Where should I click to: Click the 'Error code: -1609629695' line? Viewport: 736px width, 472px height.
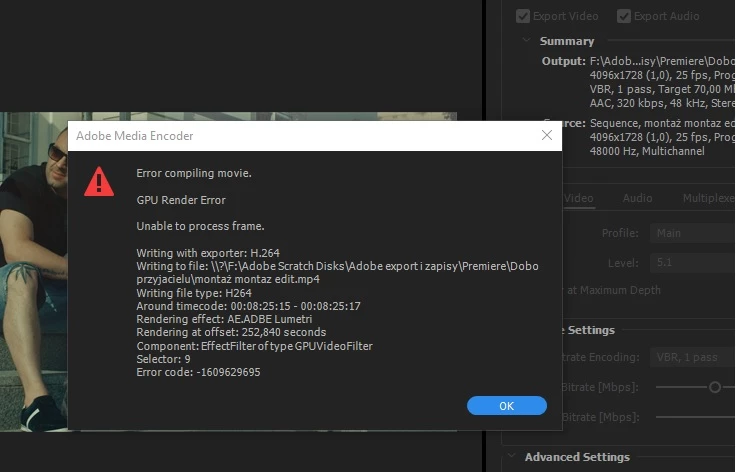tap(198, 372)
